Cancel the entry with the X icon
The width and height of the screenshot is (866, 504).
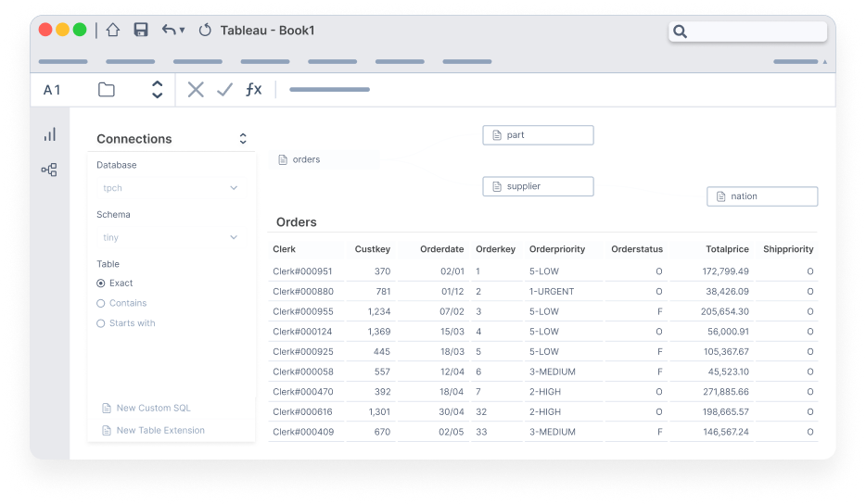(196, 90)
